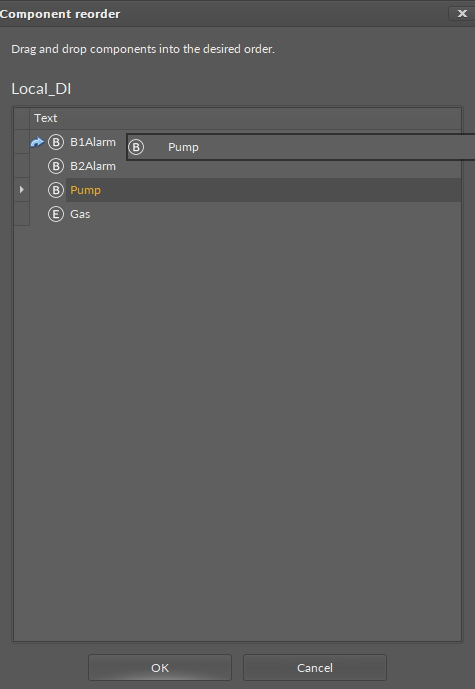Click the blue drop-target arrow icon

[x=37, y=142]
